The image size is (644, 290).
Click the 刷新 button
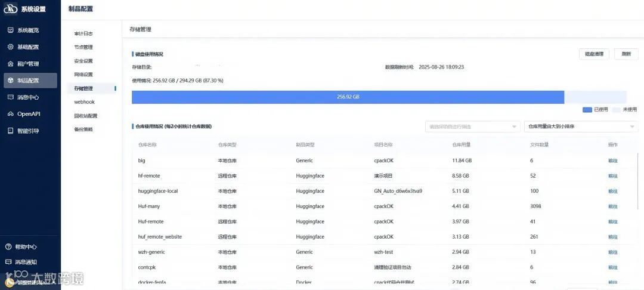[x=626, y=54]
